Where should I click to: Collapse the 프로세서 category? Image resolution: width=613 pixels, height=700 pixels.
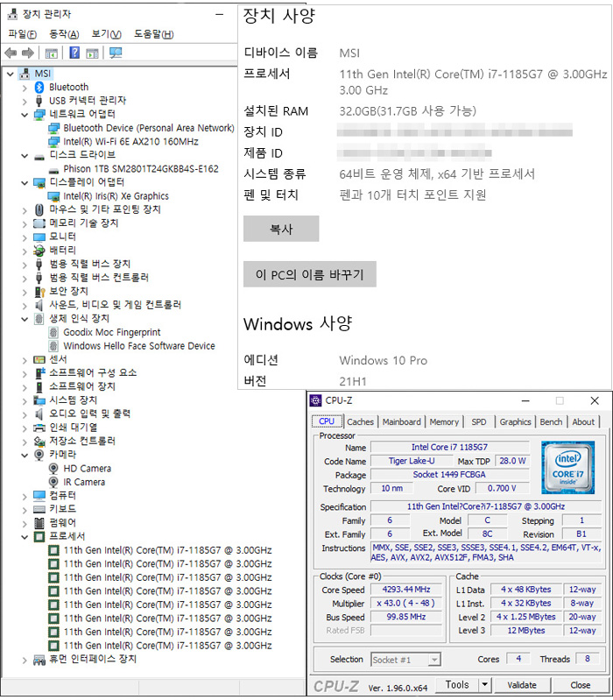(x=25, y=537)
